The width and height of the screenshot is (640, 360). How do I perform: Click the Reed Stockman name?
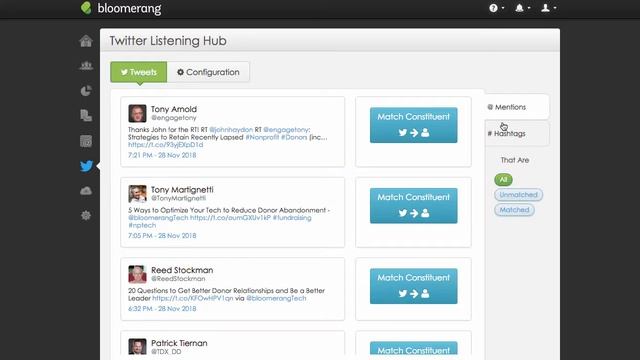(182, 270)
